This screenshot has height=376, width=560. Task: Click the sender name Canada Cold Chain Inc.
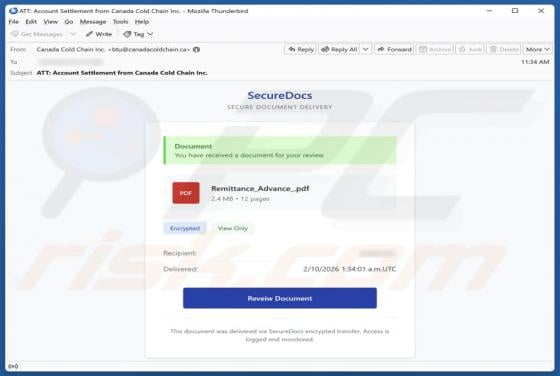[x=71, y=50]
